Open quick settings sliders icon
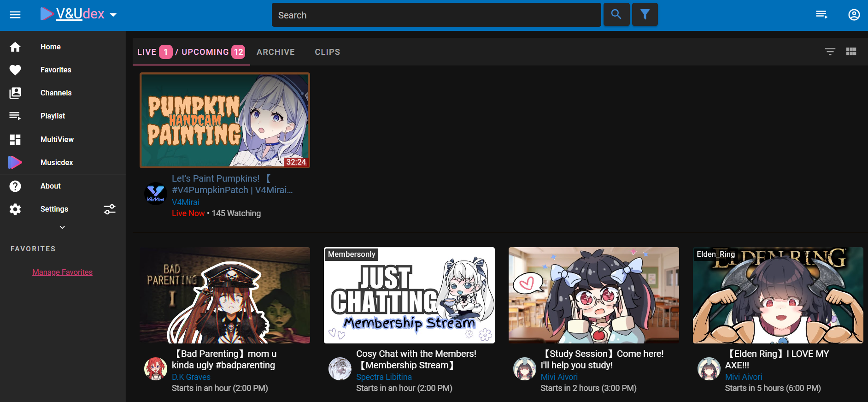Viewport: 868px width, 402px height. [x=110, y=209]
